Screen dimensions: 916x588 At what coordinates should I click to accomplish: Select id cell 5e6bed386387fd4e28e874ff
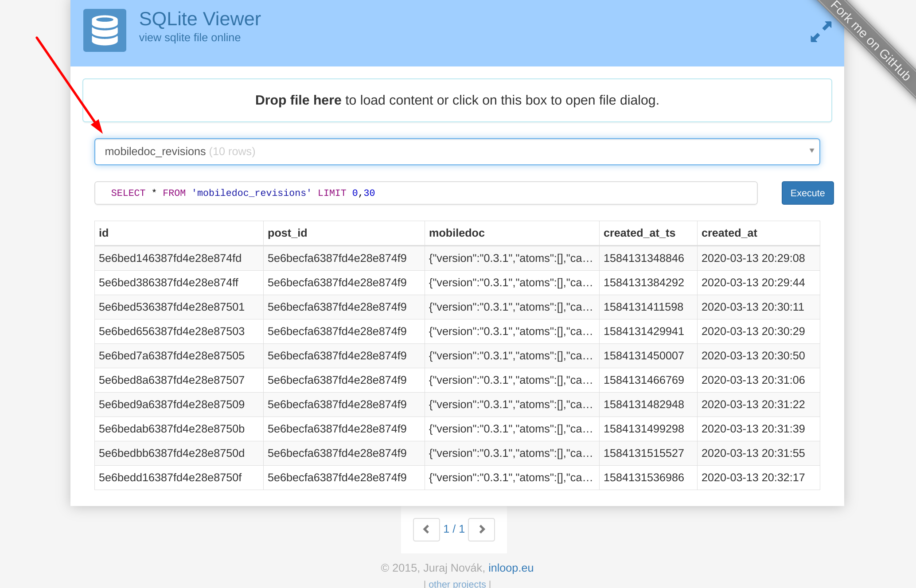pyautogui.click(x=179, y=283)
